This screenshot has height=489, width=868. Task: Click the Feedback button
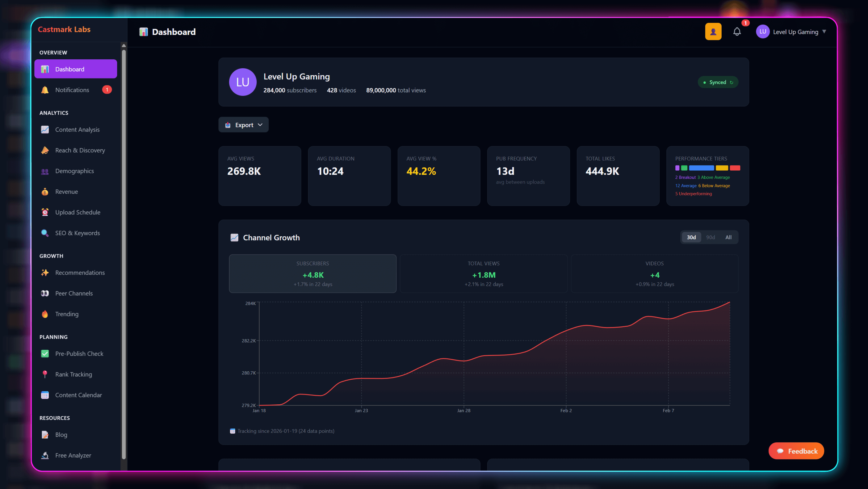coord(796,451)
